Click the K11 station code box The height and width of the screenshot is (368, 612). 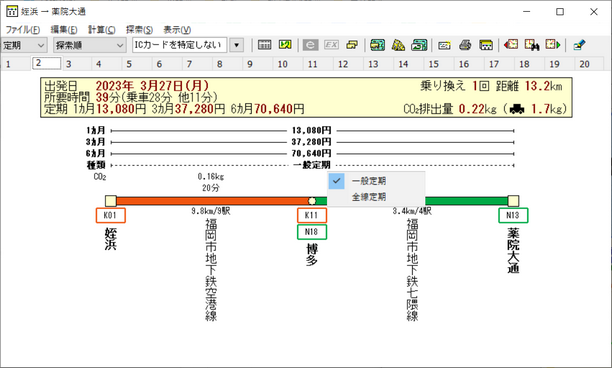(312, 215)
